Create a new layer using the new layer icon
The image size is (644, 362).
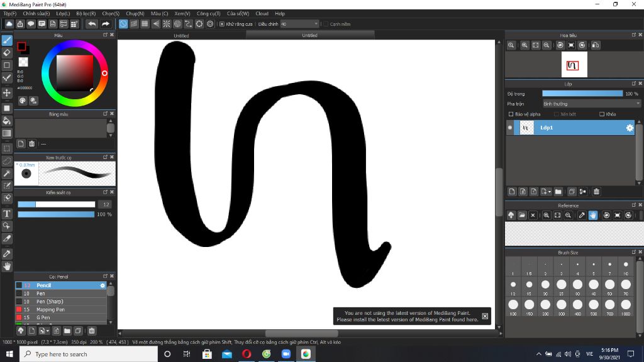coord(512,191)
